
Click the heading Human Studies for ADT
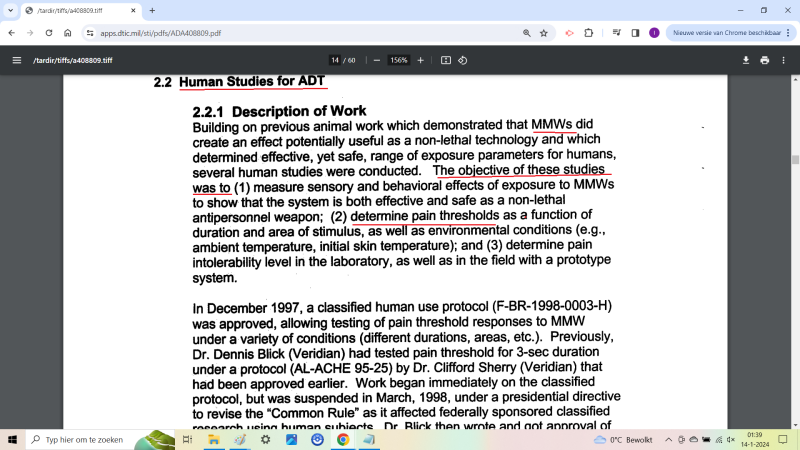pos(252,82)
